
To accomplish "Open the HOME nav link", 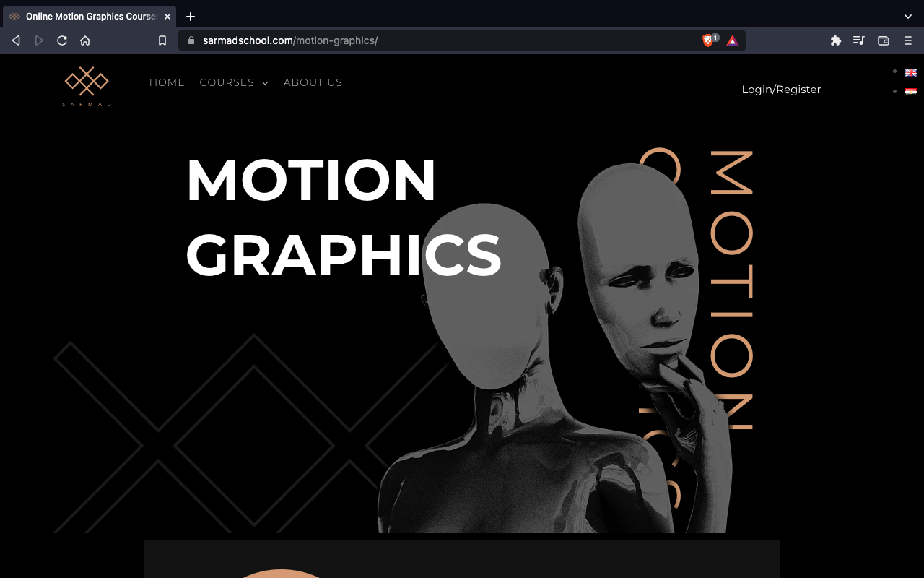I will (x=167, y=82).
